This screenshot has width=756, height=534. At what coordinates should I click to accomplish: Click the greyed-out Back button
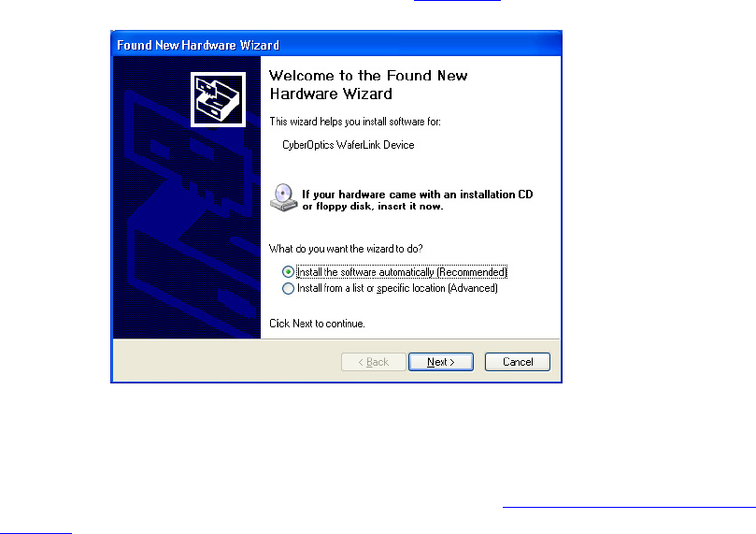[373, 362]
